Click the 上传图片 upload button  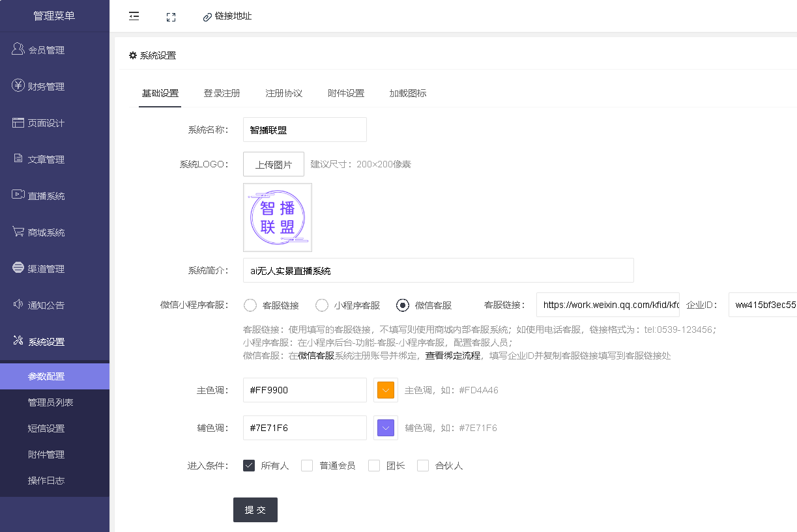click(x=274, y=164)
